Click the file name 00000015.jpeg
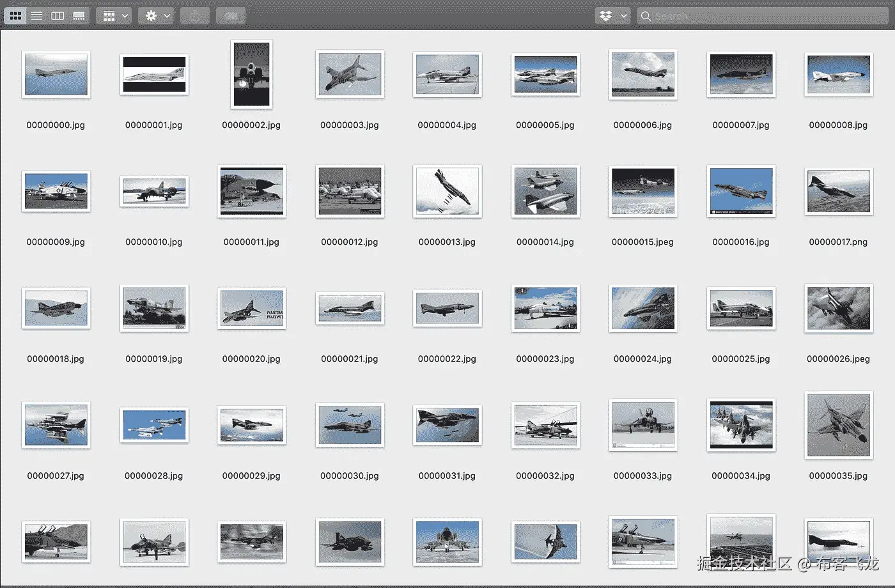This screenshot has width=895, height=588. (x=642, y=242)
